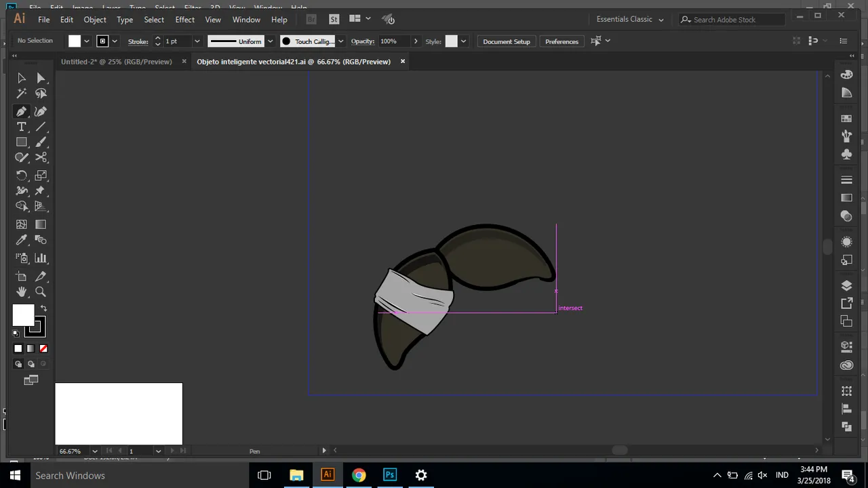
Task: Select the Scale tool
Action: click(41, 176)
